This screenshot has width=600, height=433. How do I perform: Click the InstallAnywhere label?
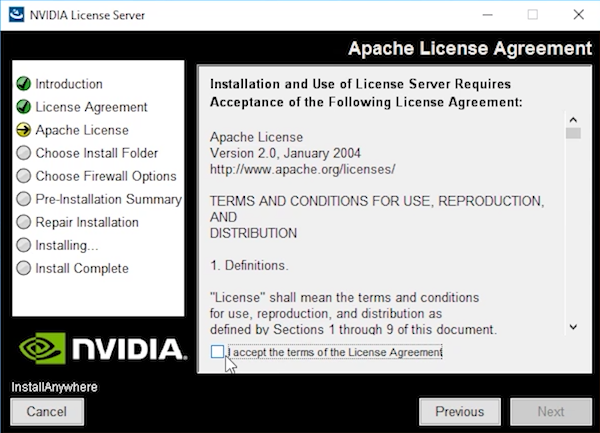[54, 387]
